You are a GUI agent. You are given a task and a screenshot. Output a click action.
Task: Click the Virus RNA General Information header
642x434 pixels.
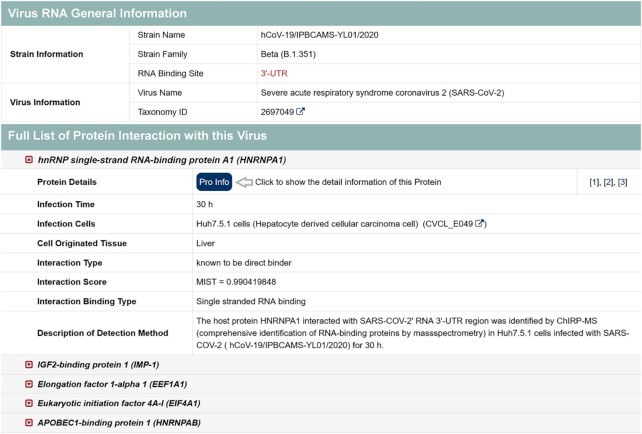click(x=321, y=13)
